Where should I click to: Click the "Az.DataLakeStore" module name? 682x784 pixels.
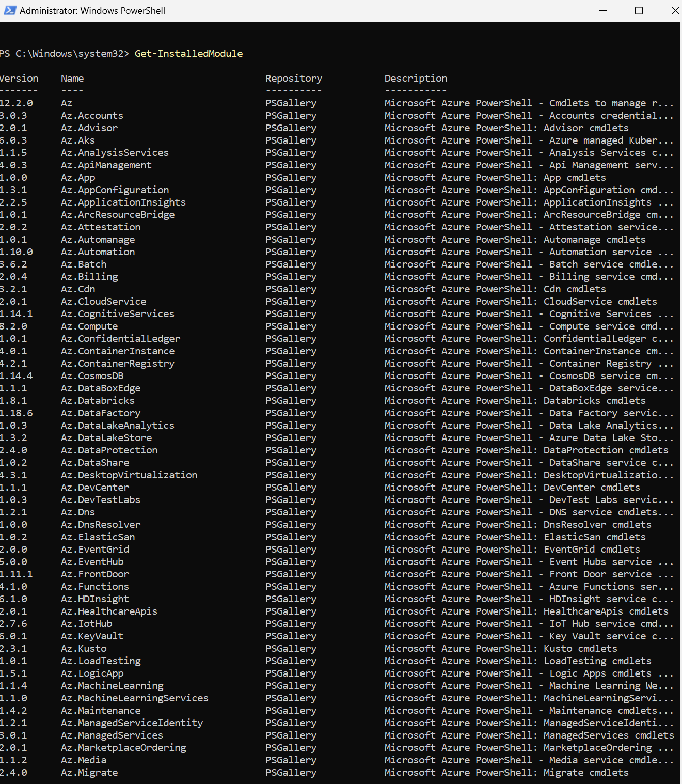[106, 438]
